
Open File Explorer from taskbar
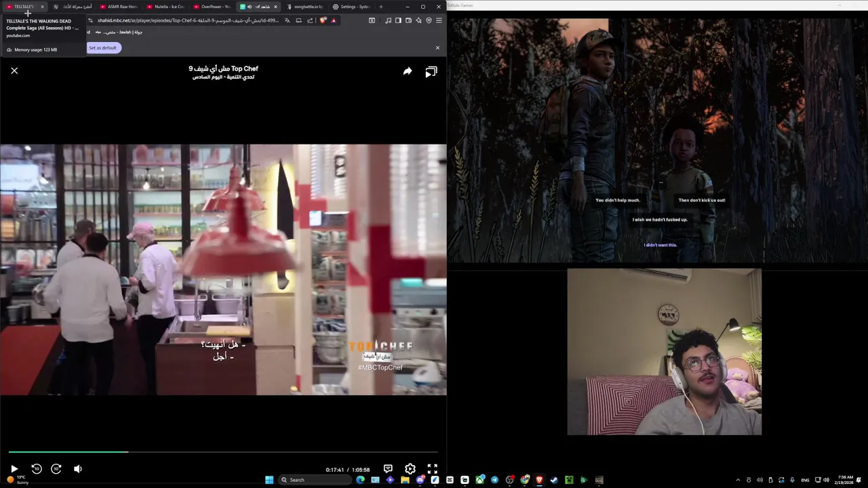click(x=405, y=480)
